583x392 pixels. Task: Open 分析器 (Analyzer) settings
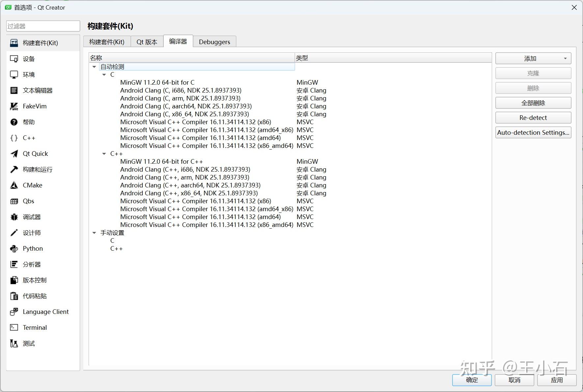tap(31, 264)
